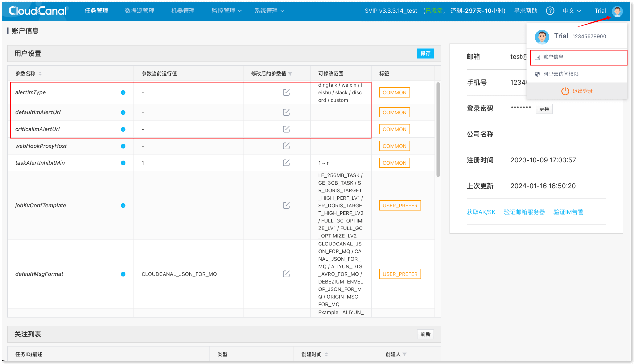
Task: Open the 中文 language selector
Action: 572,11
